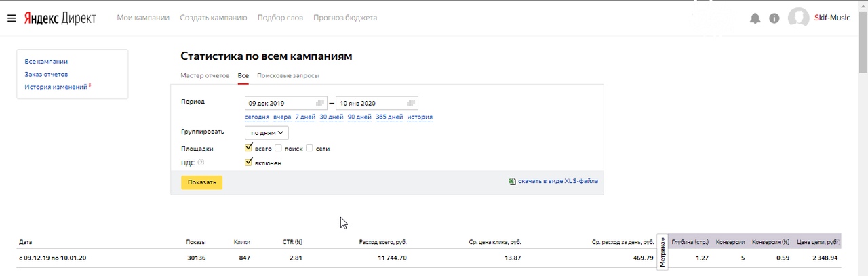Download statistics as XLS file
Image resolution: width=868 pixels, height=276 pixels.
[557, 181]
